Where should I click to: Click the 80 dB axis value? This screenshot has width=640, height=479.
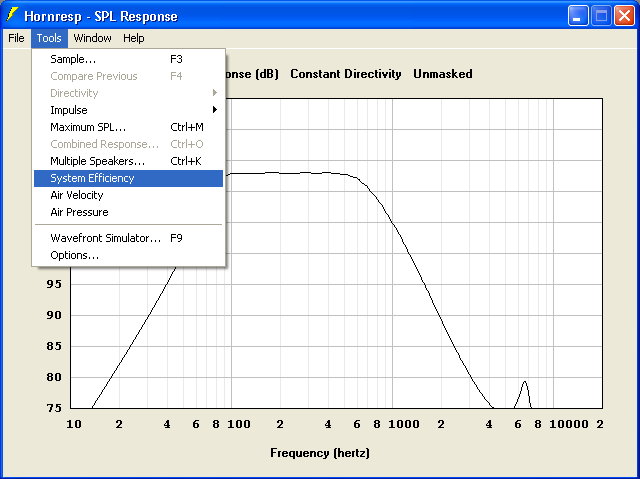[x=54, y=377]
